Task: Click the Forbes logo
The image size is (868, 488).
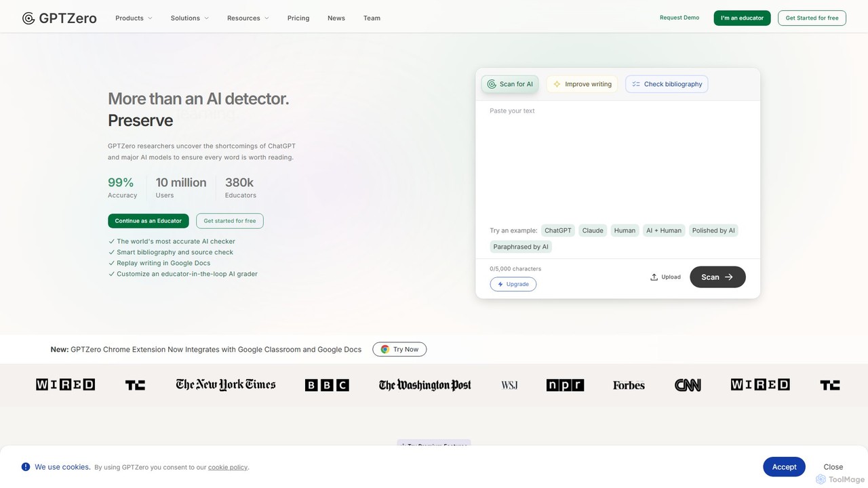Action: pyautogui.click(x=629, y=385)
